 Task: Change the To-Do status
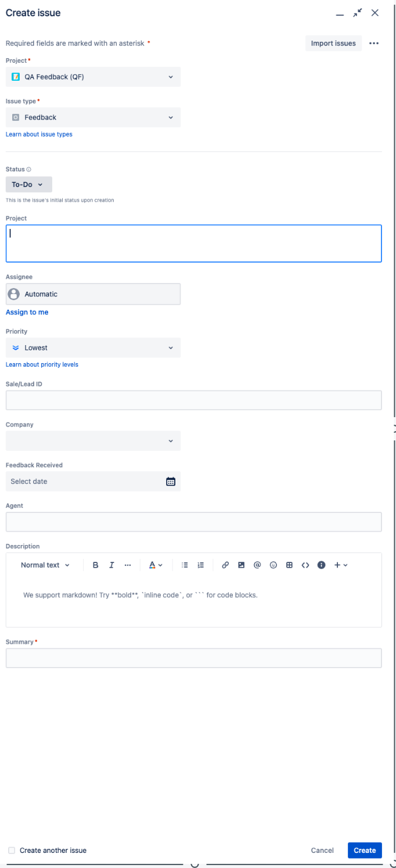point(28,184)
